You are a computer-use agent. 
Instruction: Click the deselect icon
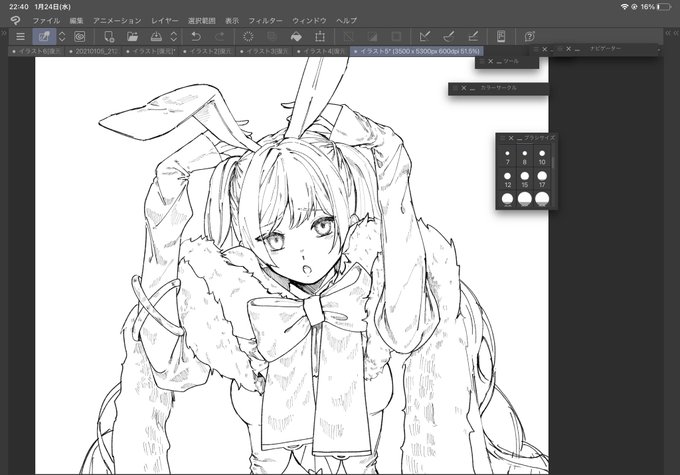(348, 36)
